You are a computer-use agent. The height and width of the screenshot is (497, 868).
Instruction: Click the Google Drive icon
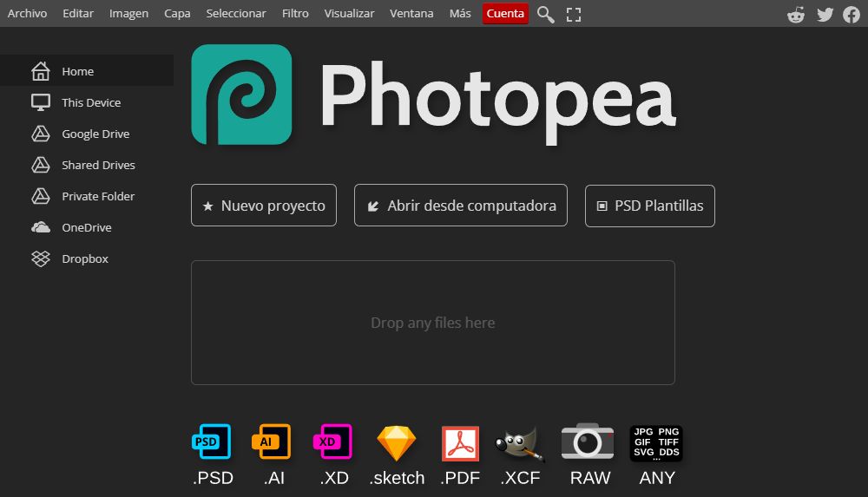point(41,134)
